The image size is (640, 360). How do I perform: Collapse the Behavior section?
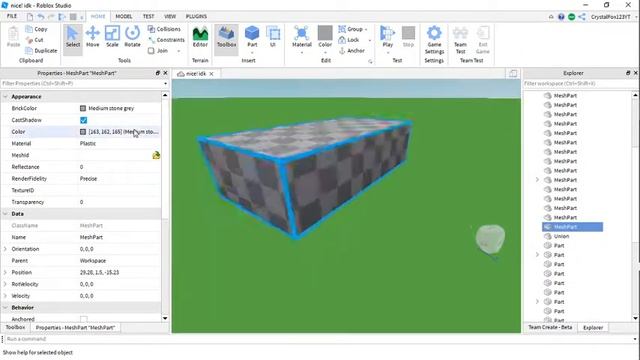coord(5,307)
